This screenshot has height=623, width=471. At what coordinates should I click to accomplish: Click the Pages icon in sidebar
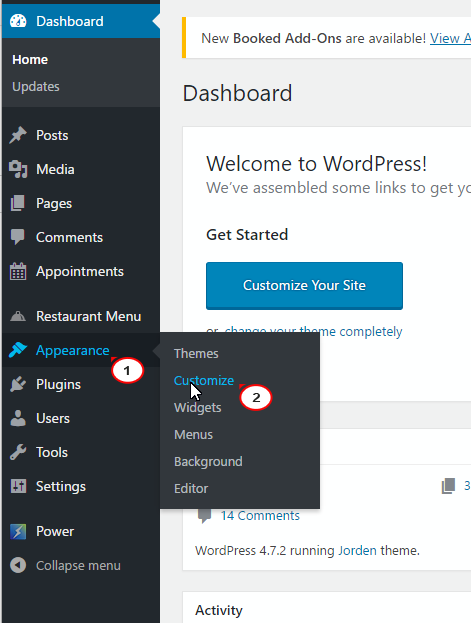tap(18, 203)
